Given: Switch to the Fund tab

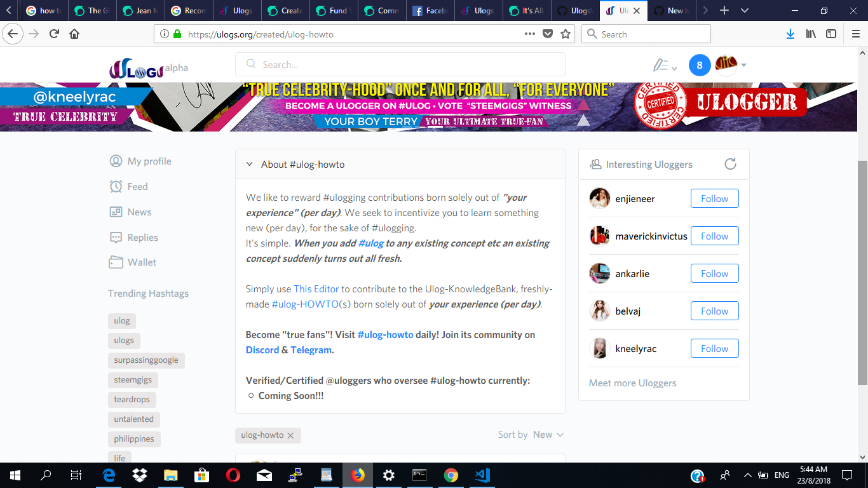Looking at the screenshot, I should point(334,11).
